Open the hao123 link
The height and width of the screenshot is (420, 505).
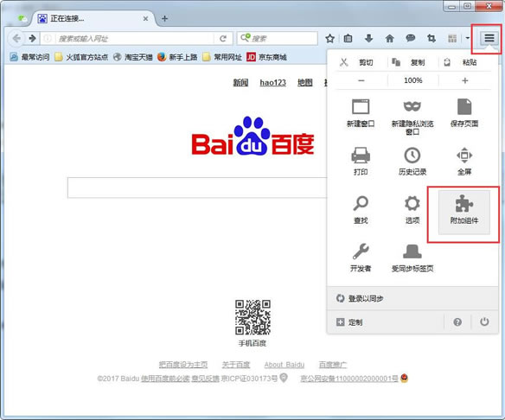(272, 83)
